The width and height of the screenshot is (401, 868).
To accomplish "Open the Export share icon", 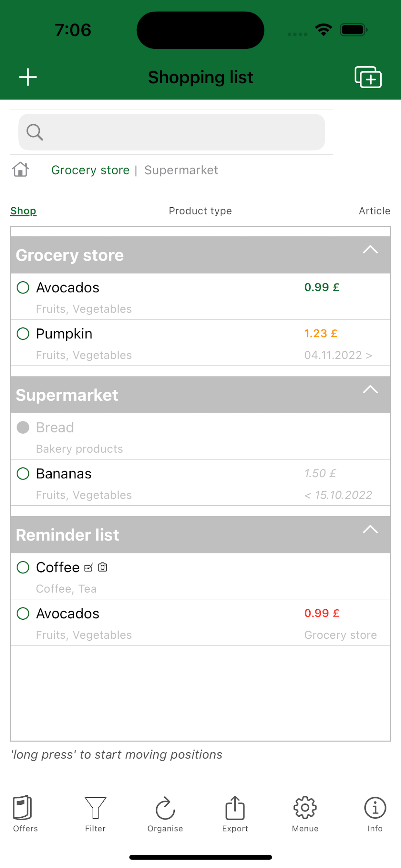I will click(x=235, y=807).
